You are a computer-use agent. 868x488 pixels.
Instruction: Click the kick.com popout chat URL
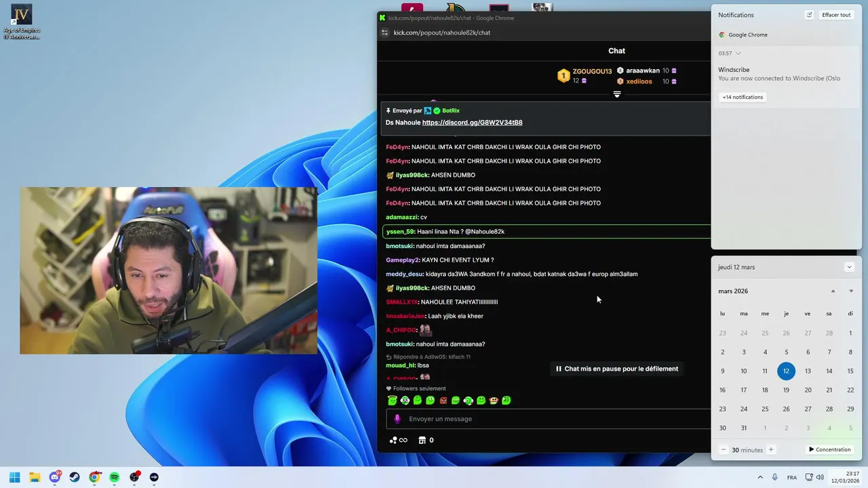pyautogui.click(x=442, y=33)
